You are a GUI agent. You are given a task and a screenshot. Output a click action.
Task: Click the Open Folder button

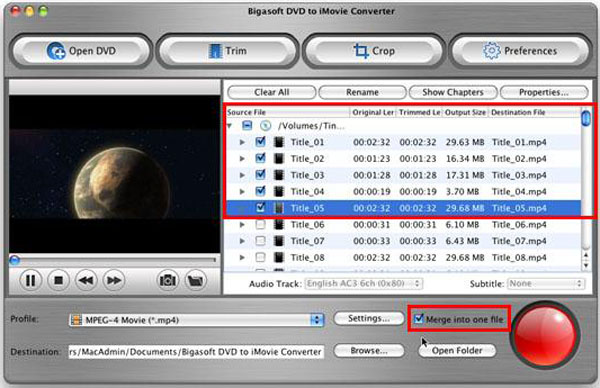tap(457, 351)
